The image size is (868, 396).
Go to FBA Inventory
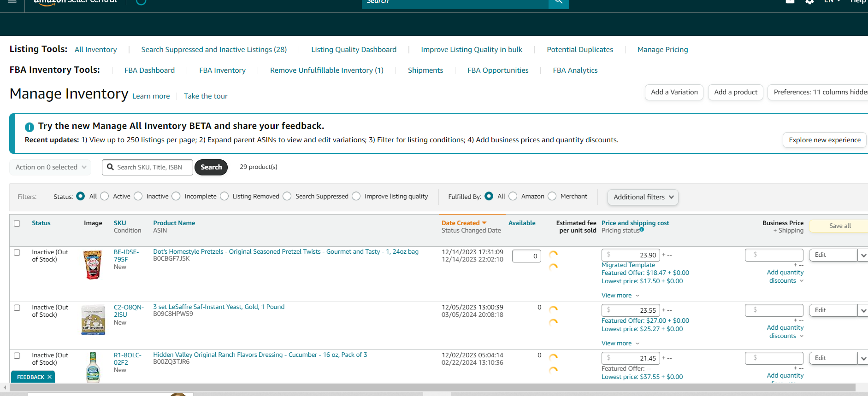click(222, 70)
